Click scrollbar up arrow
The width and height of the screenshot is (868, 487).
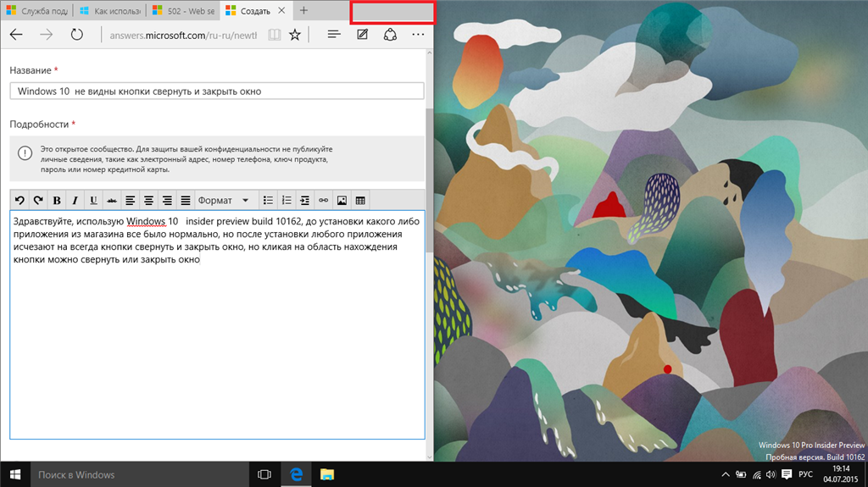tap(430, 53)
